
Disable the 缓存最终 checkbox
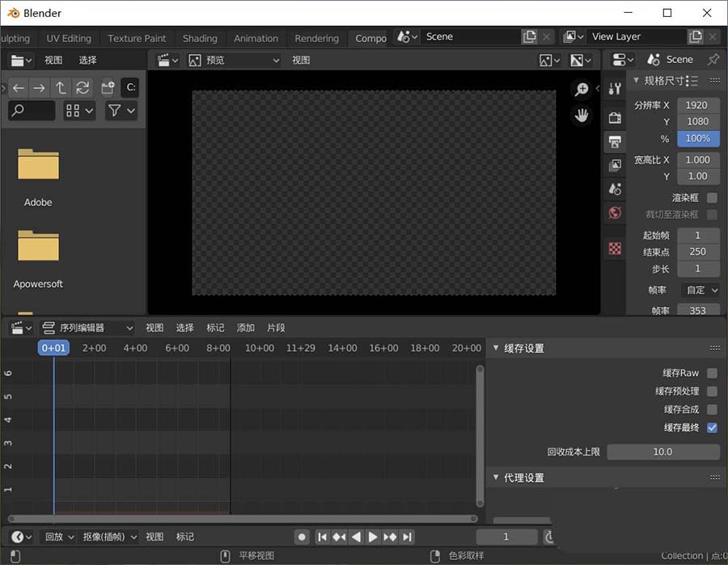[711, 428]
